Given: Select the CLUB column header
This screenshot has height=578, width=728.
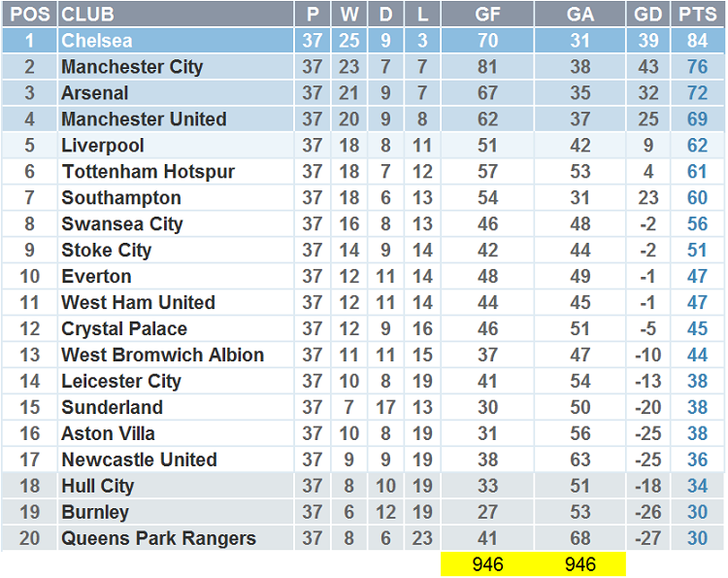Looking at the screenshot, I should (x=87, y=15).
